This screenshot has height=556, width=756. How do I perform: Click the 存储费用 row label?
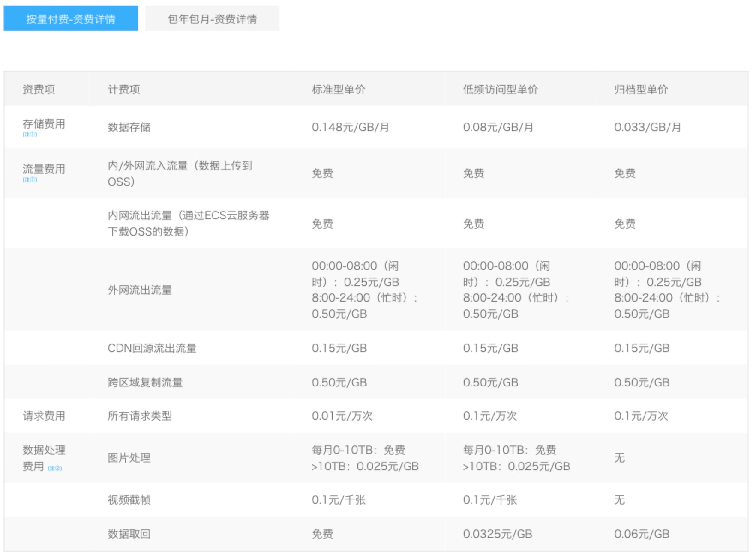click(x=44, y=124)
